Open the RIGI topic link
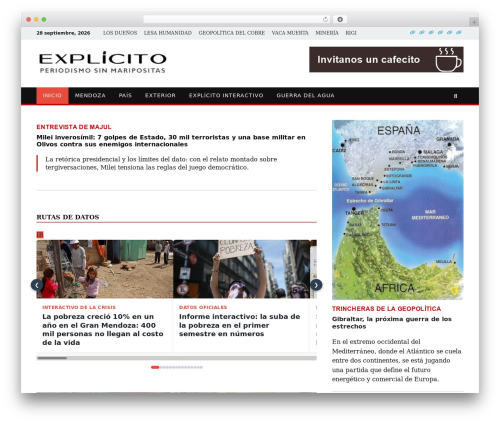500x423 pixels. coord(351,33)
